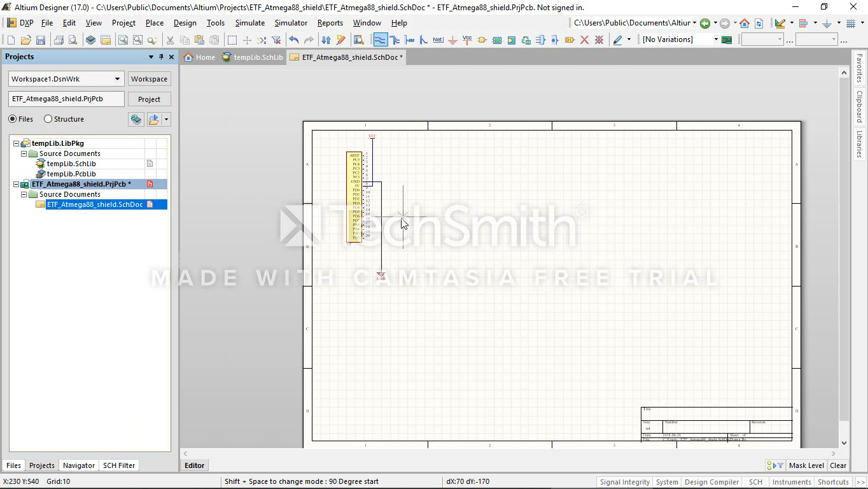
Task: Open the No Variations dropdown
Action: click(x=715, y=39)
